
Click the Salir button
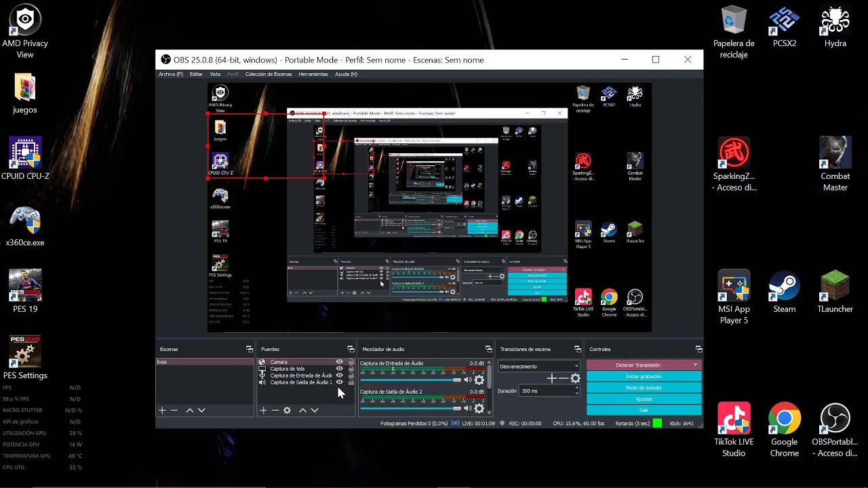point(644,410)
